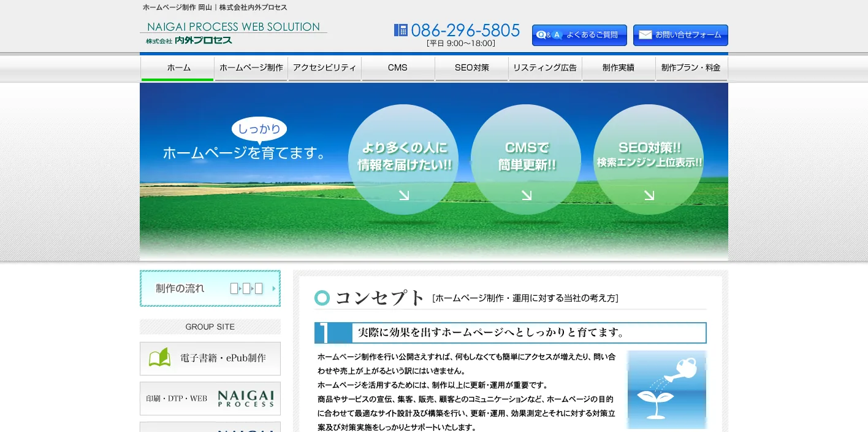Click the SEO対策 検索エンジン上位表示 circle

tap(649, 160)
